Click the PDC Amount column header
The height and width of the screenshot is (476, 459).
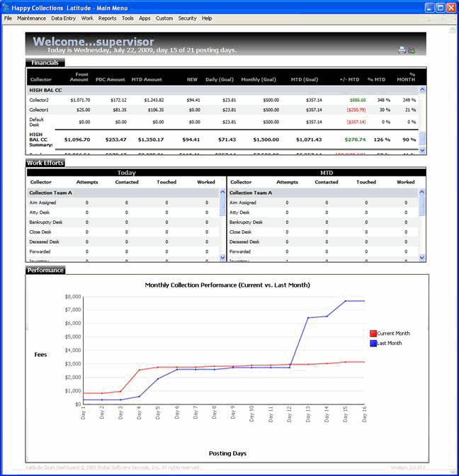[110, 79]
